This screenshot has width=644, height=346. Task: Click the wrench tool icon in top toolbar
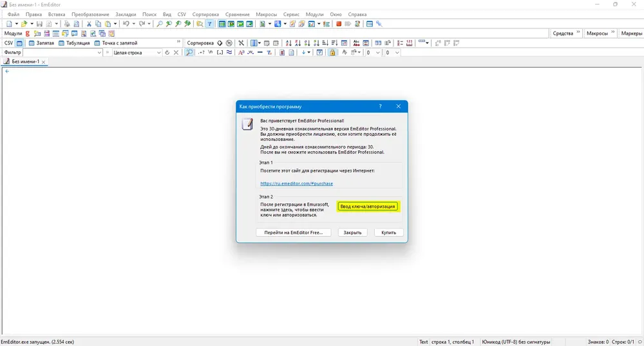pos(379,24)
